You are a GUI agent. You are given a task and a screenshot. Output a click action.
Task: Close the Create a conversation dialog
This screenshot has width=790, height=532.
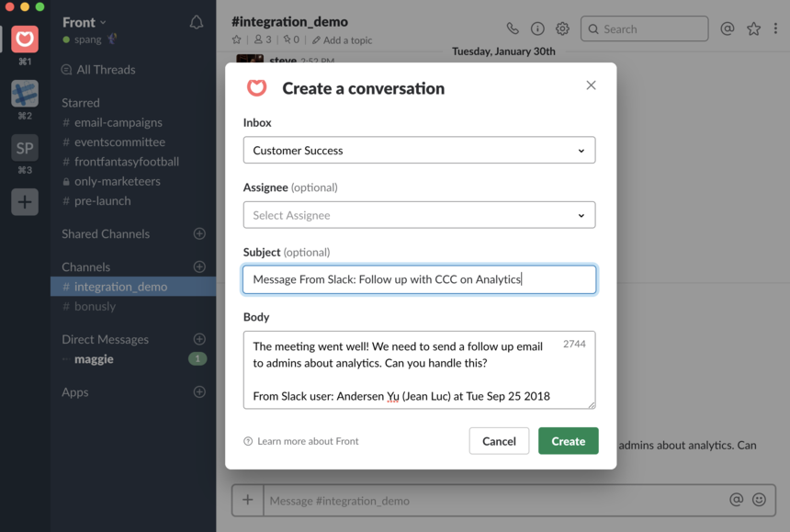[x=591, y=85]
